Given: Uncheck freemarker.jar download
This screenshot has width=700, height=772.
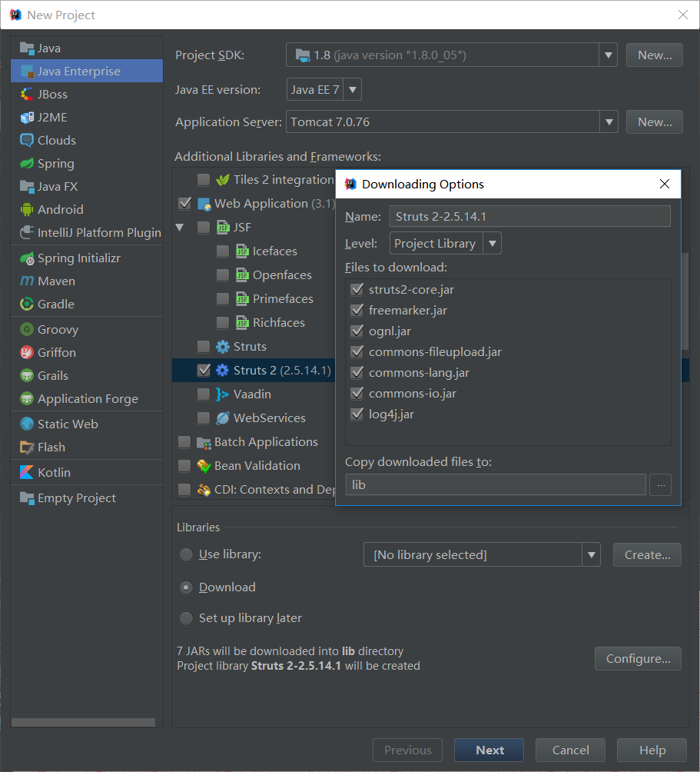Looking at the screenshot, I should 357,310.
